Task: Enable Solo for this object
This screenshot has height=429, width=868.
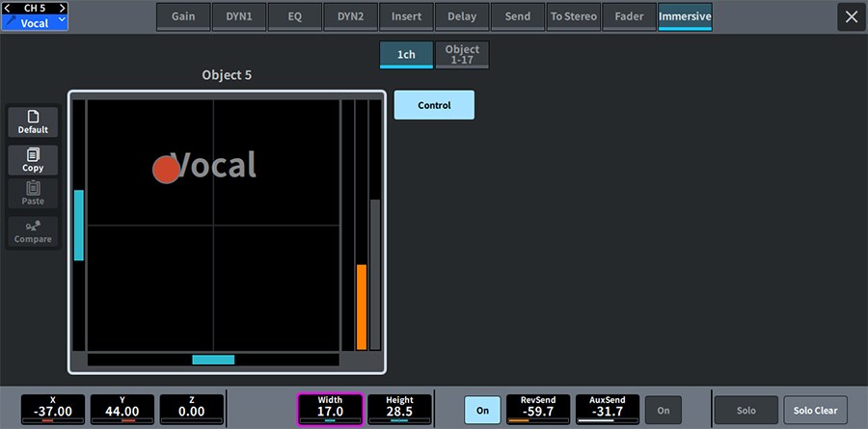Action: point(746,410)
